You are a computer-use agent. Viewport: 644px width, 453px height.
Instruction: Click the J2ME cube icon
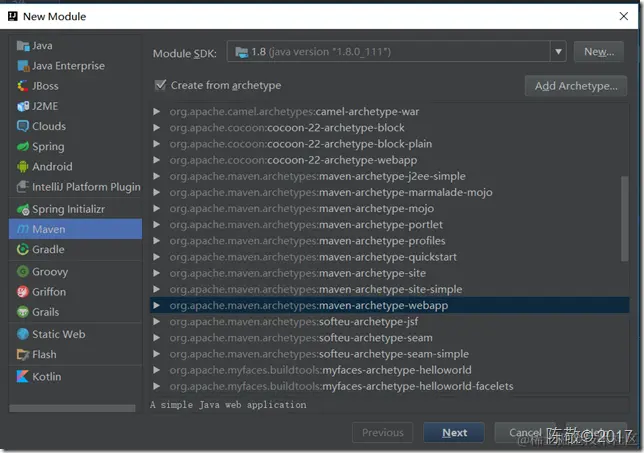(x=23, y=106)
